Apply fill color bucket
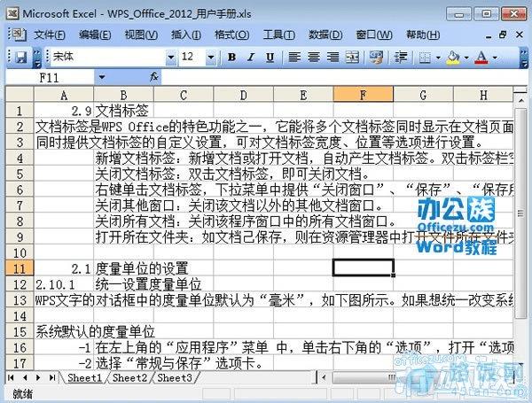 click(x=453, y=58)
